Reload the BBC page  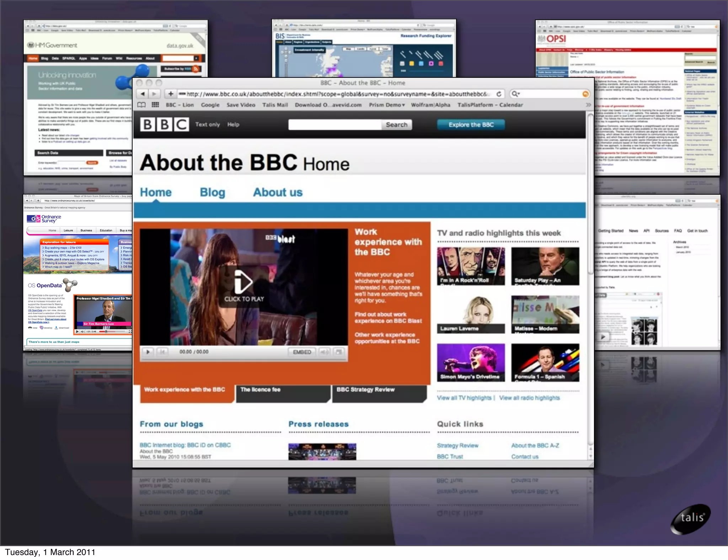pos(499,94)
